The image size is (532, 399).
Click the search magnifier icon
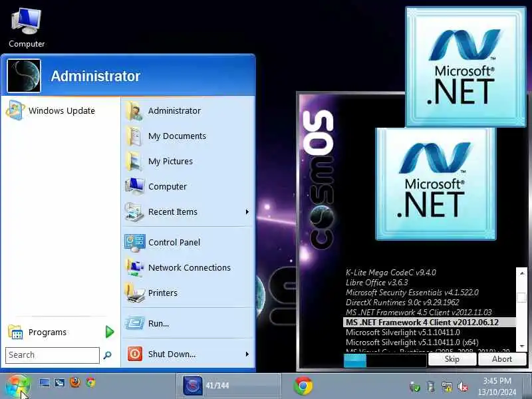[108, 355]
